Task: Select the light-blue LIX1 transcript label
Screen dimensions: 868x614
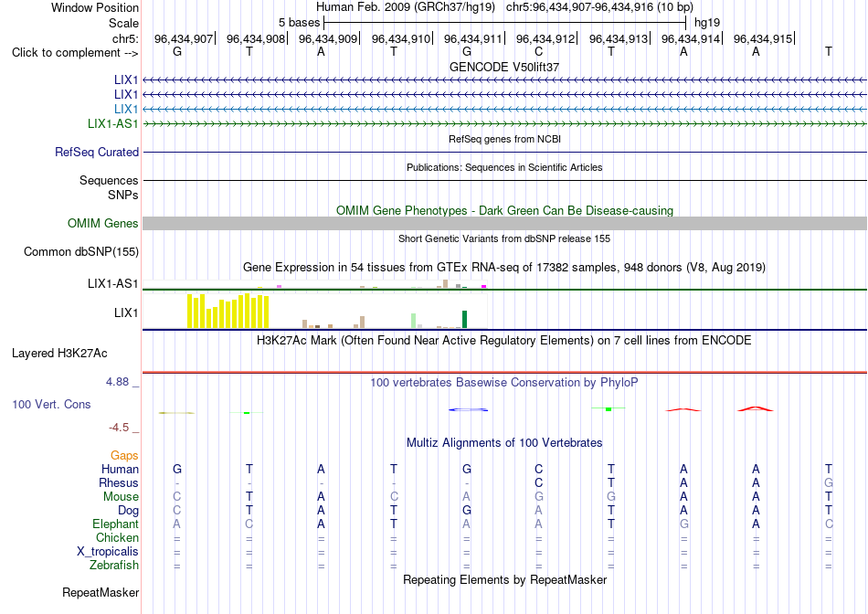Action: tap(126, 109)
